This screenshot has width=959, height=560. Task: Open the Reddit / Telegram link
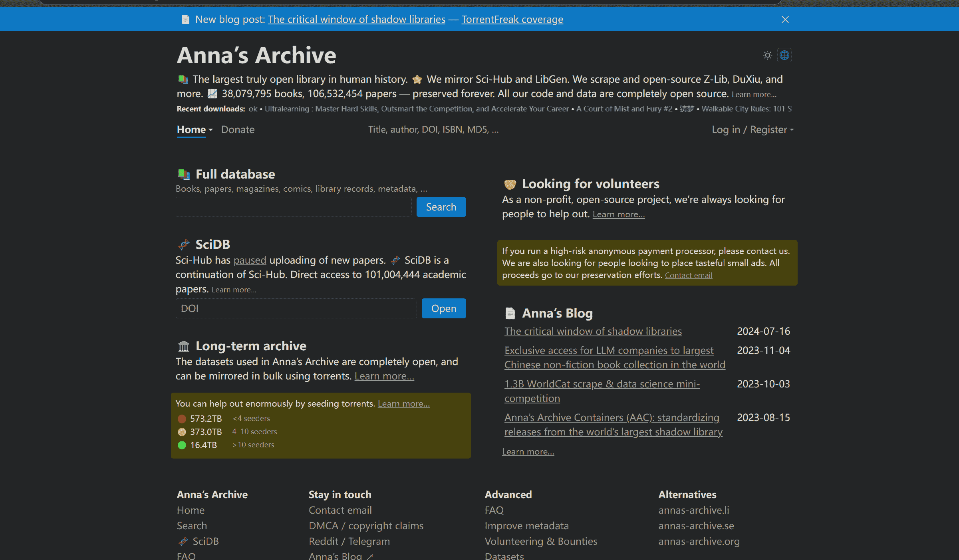(x=349, y=542)
